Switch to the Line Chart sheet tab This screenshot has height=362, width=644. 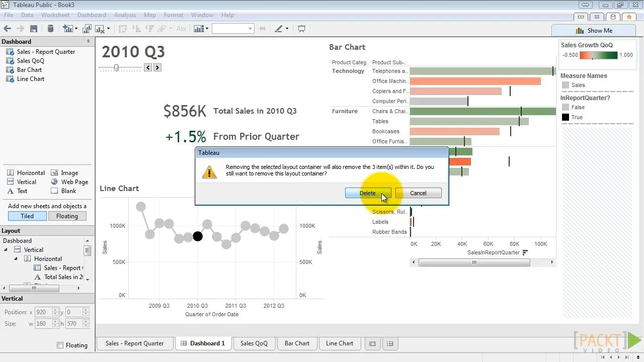(x=340, y=343)
